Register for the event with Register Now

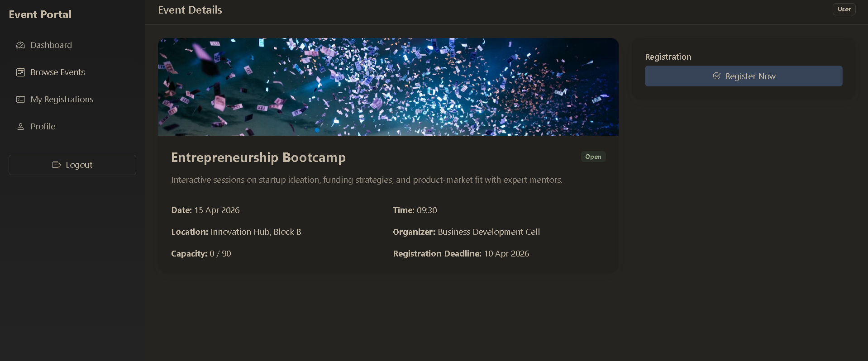(744, 76)
